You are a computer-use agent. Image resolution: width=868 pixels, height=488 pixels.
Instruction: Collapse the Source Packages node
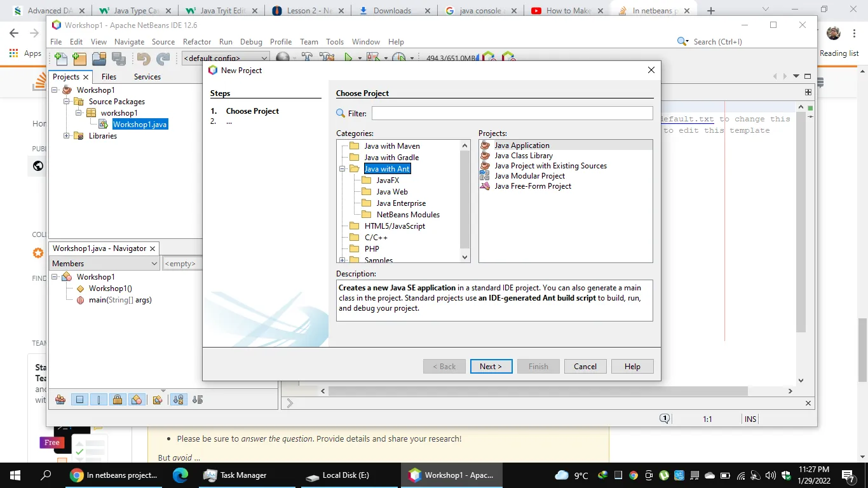(67, 102)
